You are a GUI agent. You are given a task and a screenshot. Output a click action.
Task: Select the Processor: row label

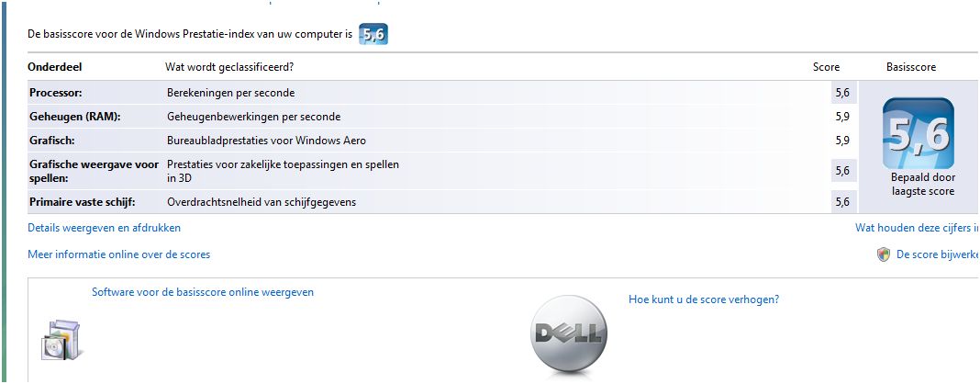coord(56,93)
